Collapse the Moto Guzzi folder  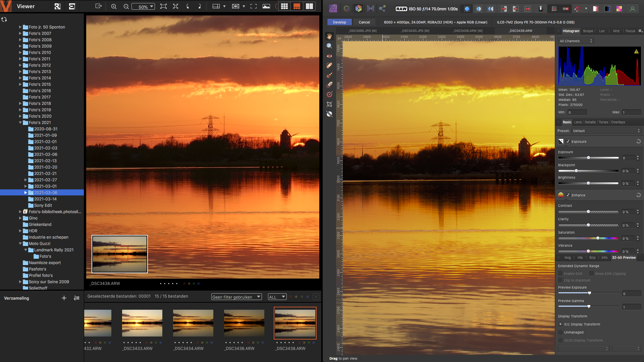click(20, 244)
